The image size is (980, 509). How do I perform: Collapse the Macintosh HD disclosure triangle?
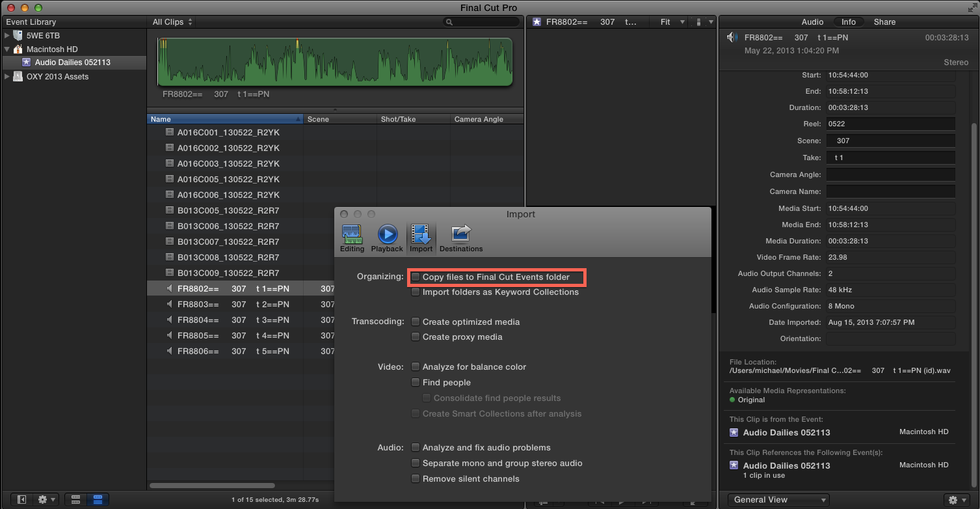(x=7, y=49)
